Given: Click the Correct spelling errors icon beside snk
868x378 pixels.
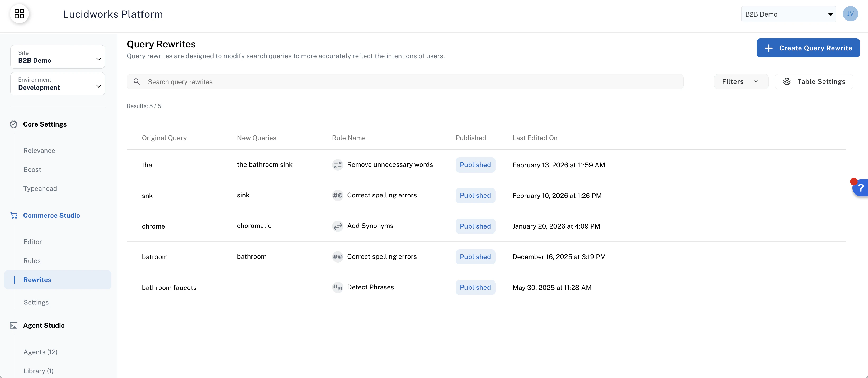Looking at the screenshot, I should (x=337, y=195).
